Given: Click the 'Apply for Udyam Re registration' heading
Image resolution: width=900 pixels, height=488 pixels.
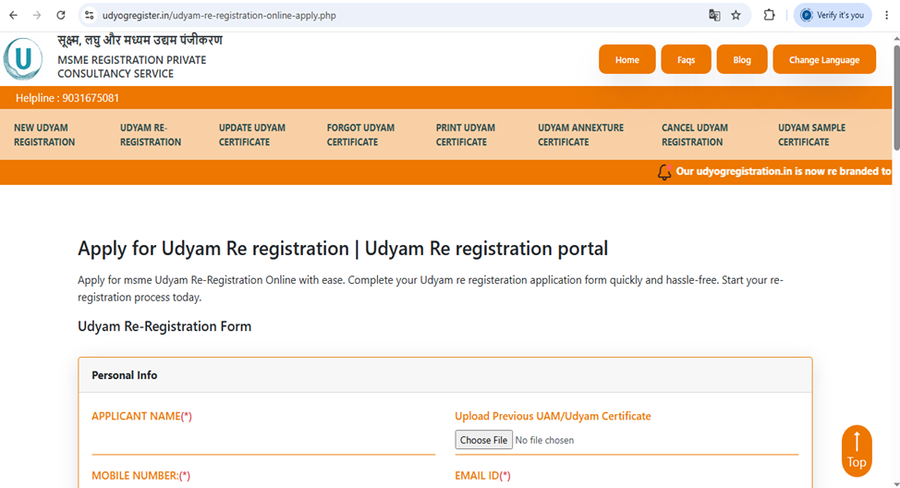Looking at the screenshot, I should click(x=343, y=249).
